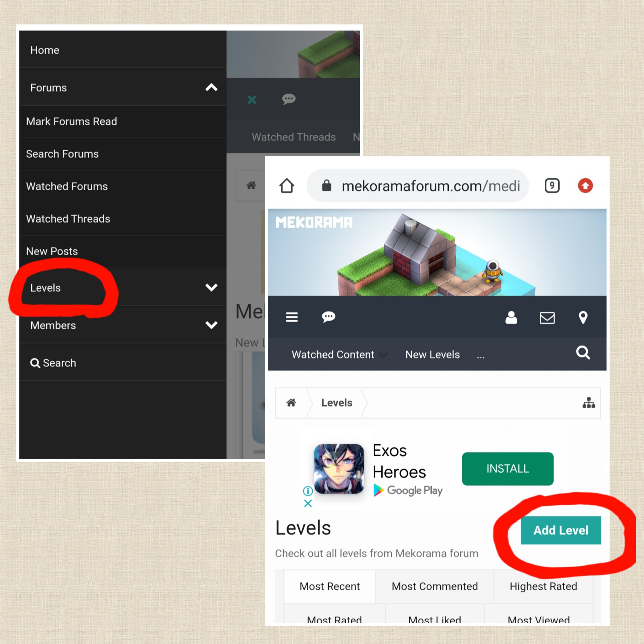Select Highest Rated tab
The width and height of the screenshot is (644, 644).
[543, 586]
